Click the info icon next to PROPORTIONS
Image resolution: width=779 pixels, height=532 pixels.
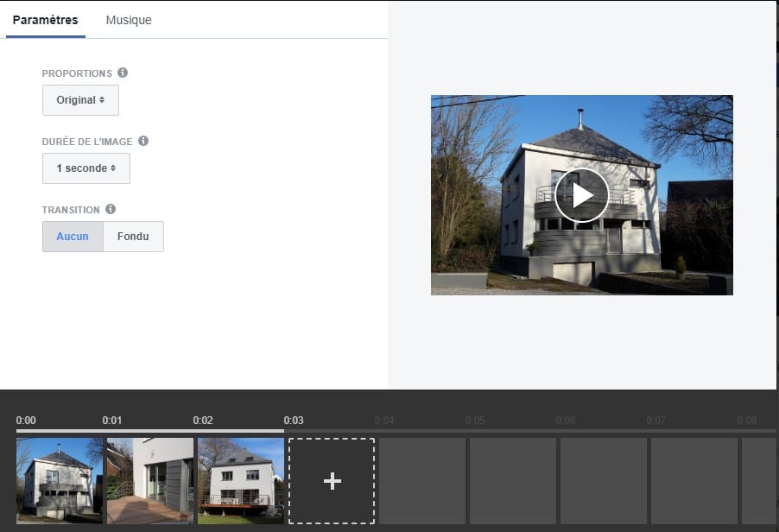click(x=123, y=73)
